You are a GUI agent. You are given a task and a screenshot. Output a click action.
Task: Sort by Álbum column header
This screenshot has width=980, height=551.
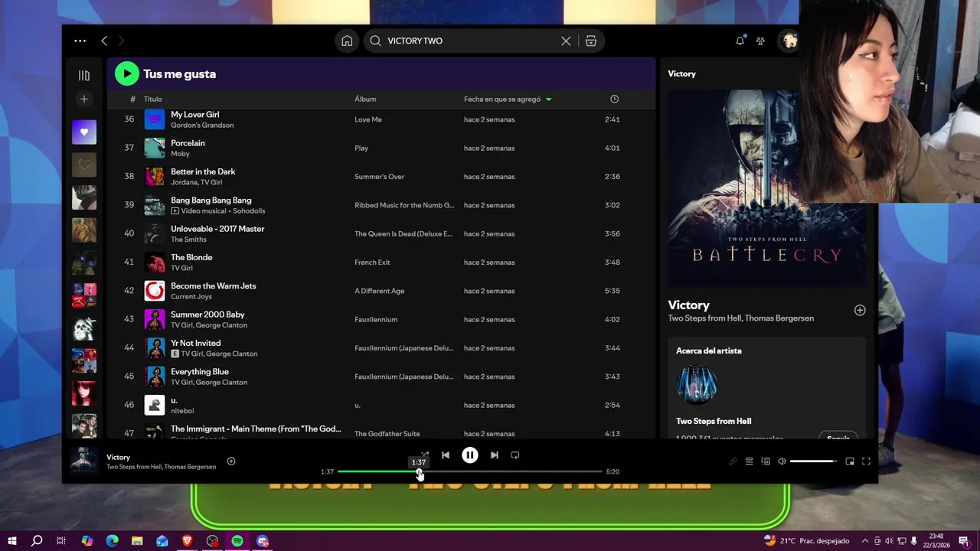365,99
